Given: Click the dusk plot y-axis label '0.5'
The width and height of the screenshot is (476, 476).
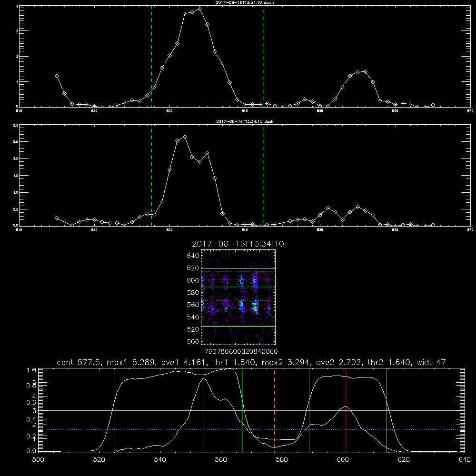Looking at the screenshot, I should tap(16, 209).
